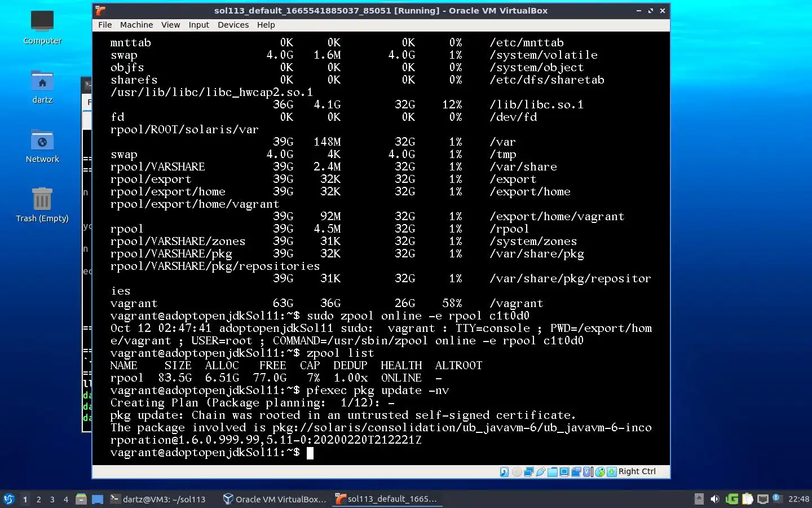This screenshot has width=812, height=508.
Task: Click the terminal cursor at the prompt
Action: point(310,453)
